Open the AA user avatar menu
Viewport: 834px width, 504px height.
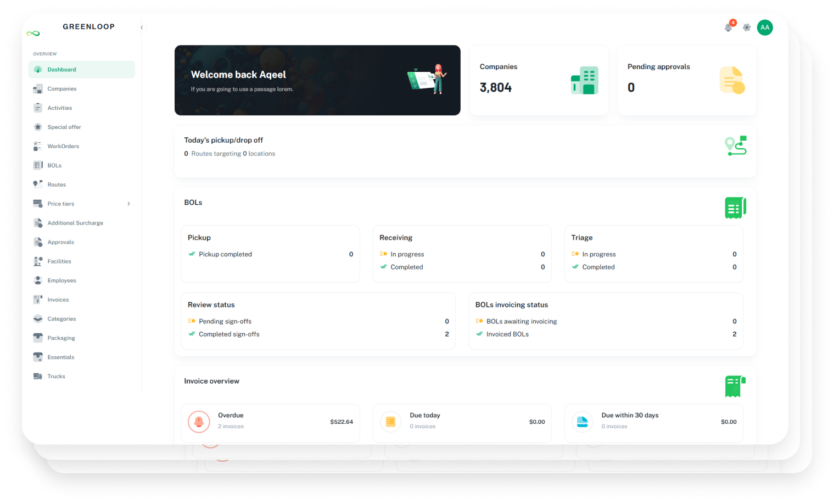pos(765,27)
